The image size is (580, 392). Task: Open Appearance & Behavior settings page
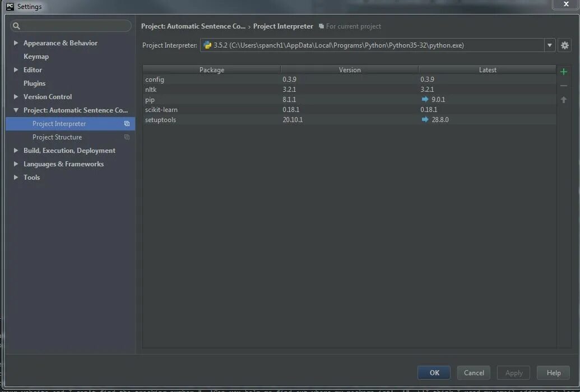click(61, 43)
